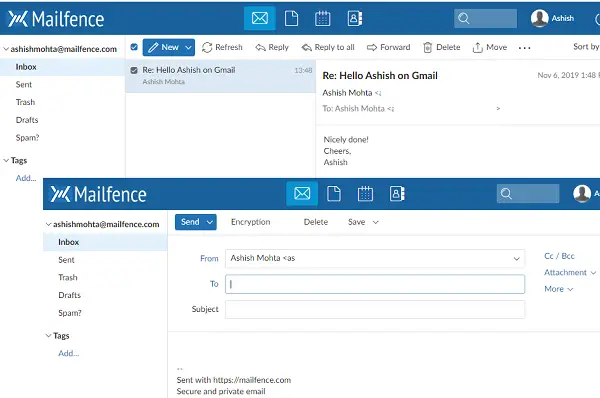Select Spam? folder in top window

tap(27, 137)
